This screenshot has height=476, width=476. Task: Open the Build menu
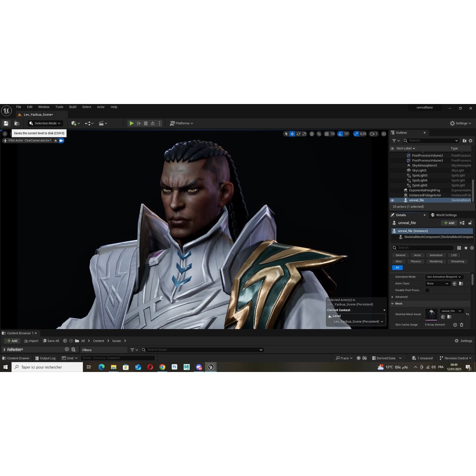73,107
